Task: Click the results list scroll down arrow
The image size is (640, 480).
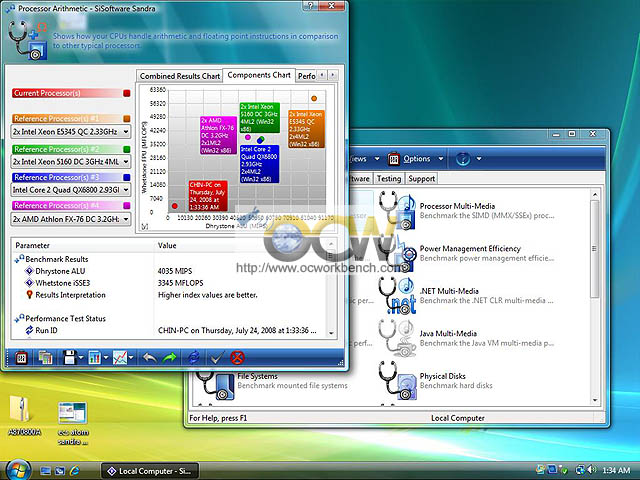Action: 331,333
